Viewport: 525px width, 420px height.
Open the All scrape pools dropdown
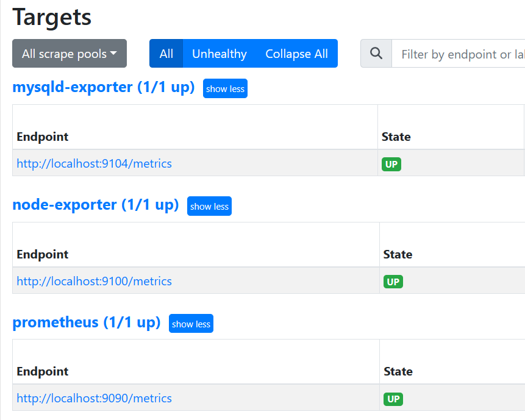70,54
